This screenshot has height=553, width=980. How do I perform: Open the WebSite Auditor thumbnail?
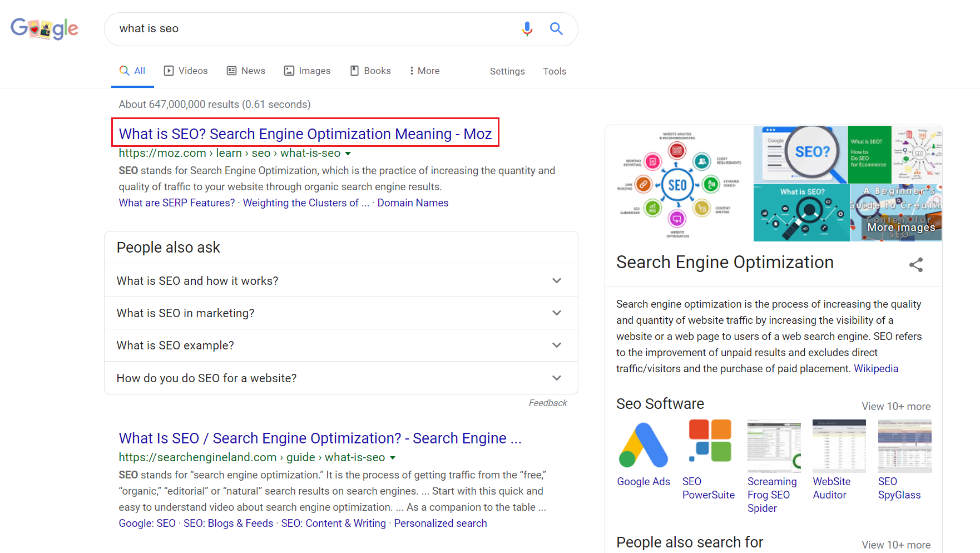839,445
